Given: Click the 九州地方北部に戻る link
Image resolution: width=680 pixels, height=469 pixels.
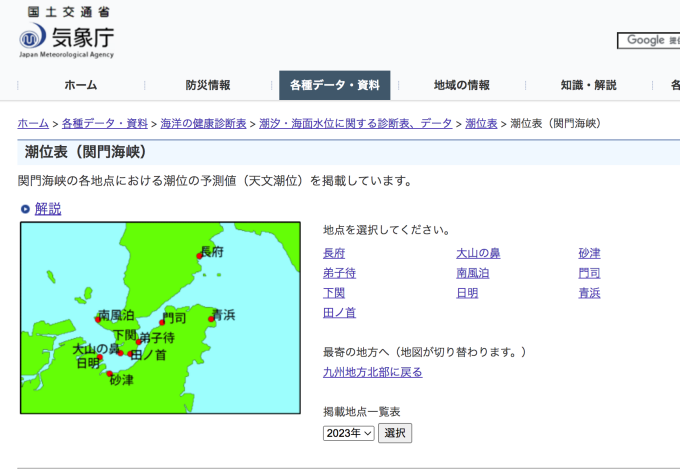Looking at the screenshot, I should pyautogui.click(x=373, y=372).
